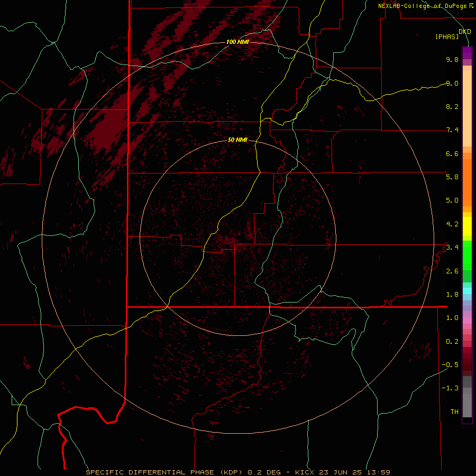Image resolution: width=476 pixels, height=476 pixels.
Task: Click the 6.6 scale value
Action: coord(452,153)
